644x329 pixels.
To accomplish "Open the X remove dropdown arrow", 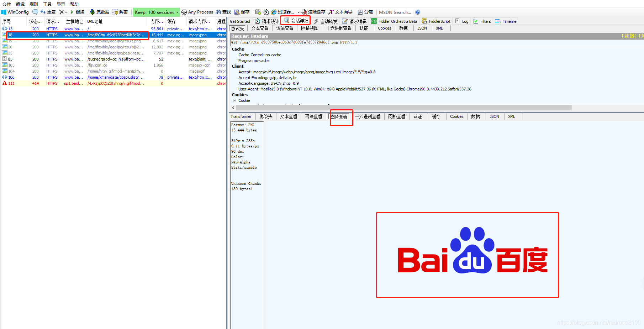I will [x=66, y=12].
